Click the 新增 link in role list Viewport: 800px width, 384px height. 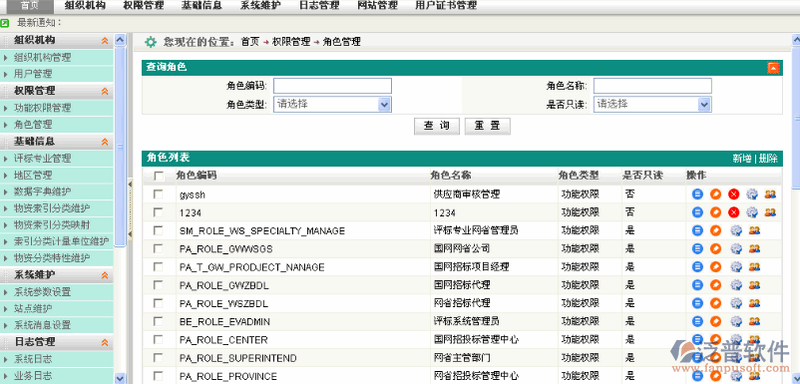click(741, 159)
